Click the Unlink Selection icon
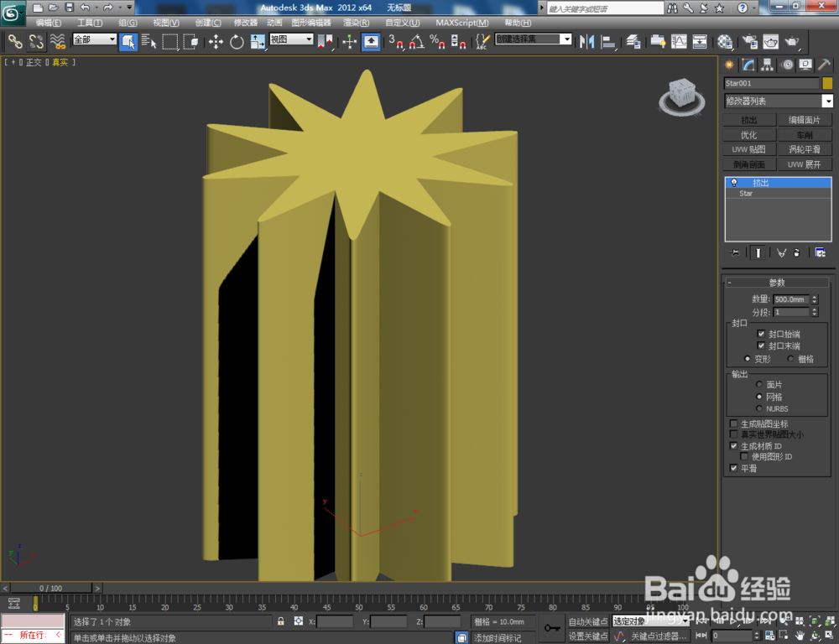The image size is (839, 644). tap(36, 41)
